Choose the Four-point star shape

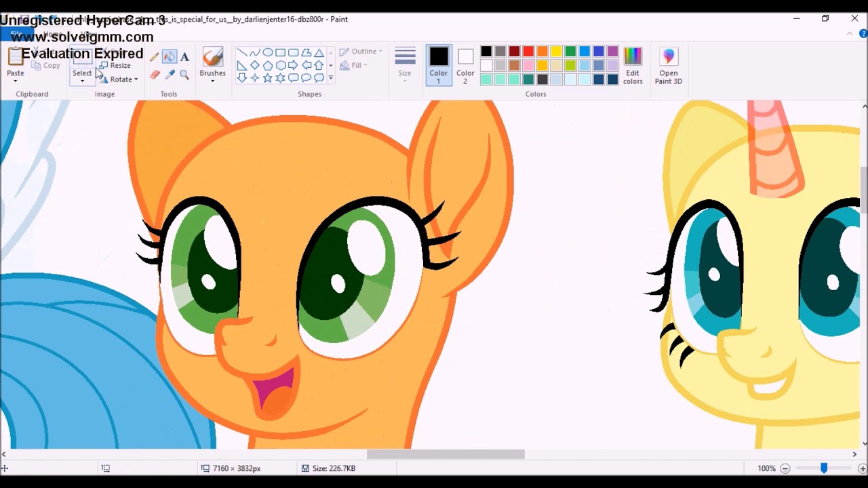(255, 78)
